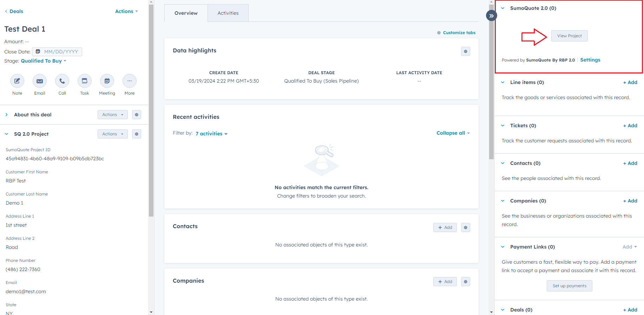
Task: Collapse the SumoQuote 2.0 card
Action: tap(503, 8)
